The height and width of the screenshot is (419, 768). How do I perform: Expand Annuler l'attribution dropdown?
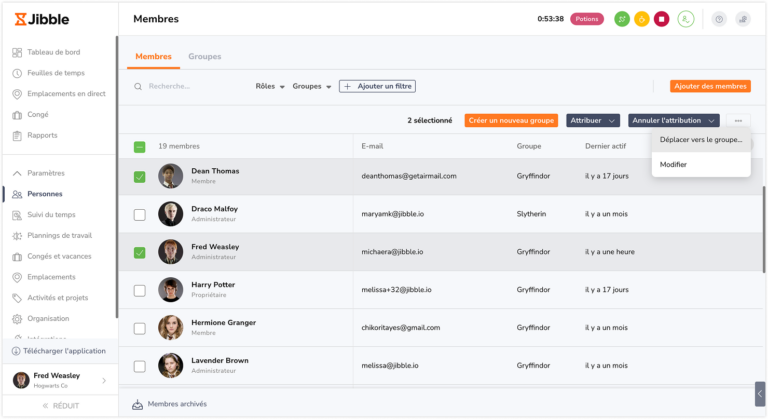pyautogui.click(x=673, y=121)
